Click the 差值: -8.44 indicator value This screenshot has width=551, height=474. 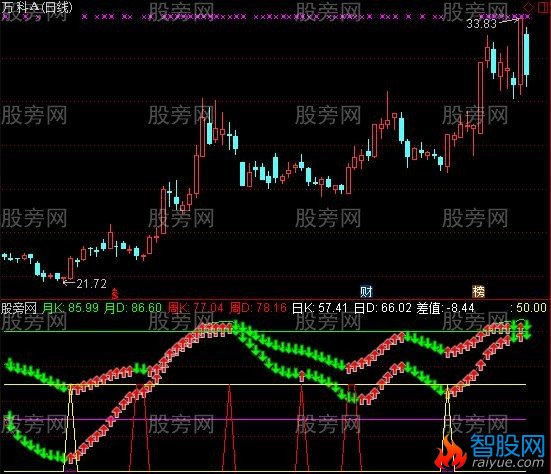coord(446,308)
